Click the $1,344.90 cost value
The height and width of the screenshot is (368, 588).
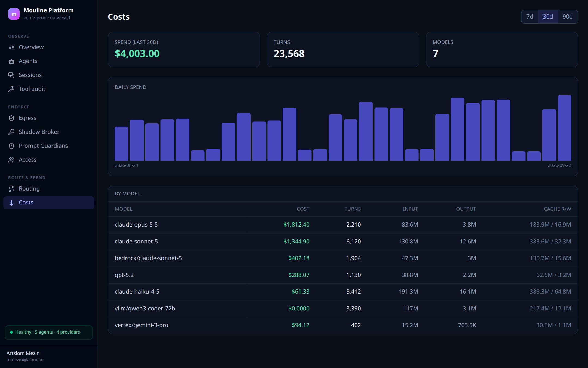click(x=296, y=242)
